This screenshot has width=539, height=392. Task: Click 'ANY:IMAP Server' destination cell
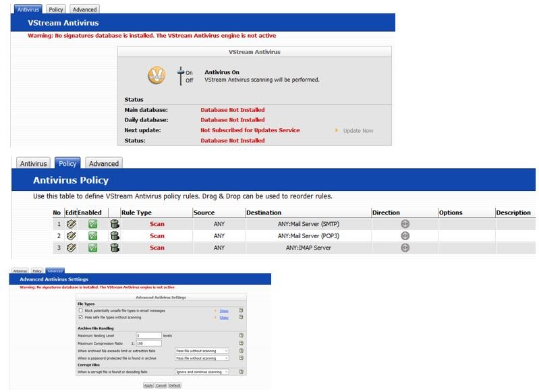click(308, 248)
